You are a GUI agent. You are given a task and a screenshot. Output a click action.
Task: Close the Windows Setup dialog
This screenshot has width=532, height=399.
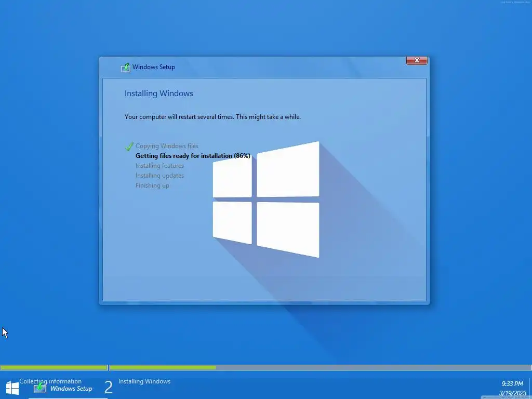pyautogui.click(x=417, y=60)
